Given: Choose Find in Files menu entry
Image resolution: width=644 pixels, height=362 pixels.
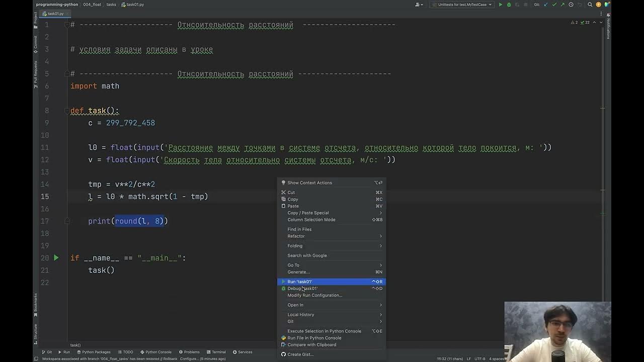Looking at the screenshot, I should (332, 229).
